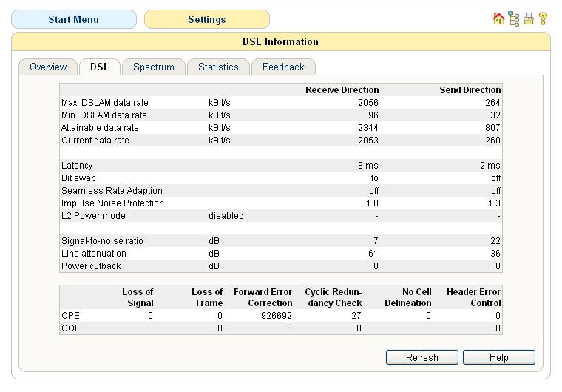Select the Latency row label
Viewport: 562px width, 392px height.
tap(77, 166)
